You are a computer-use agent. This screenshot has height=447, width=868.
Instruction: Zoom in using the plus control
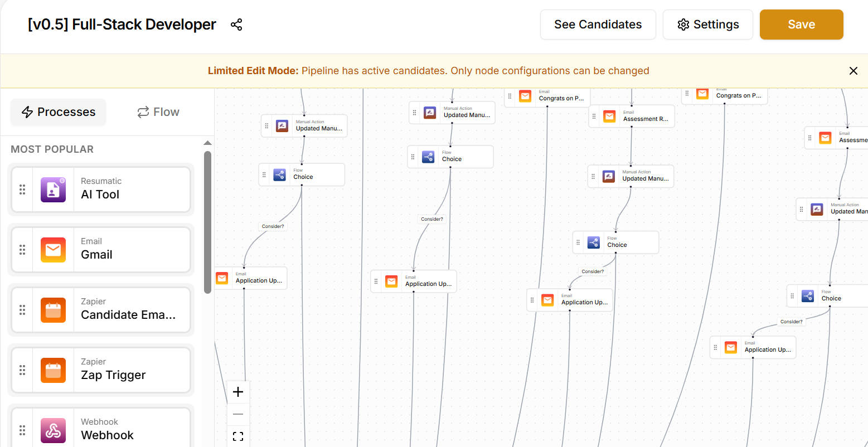coord(238,392)
